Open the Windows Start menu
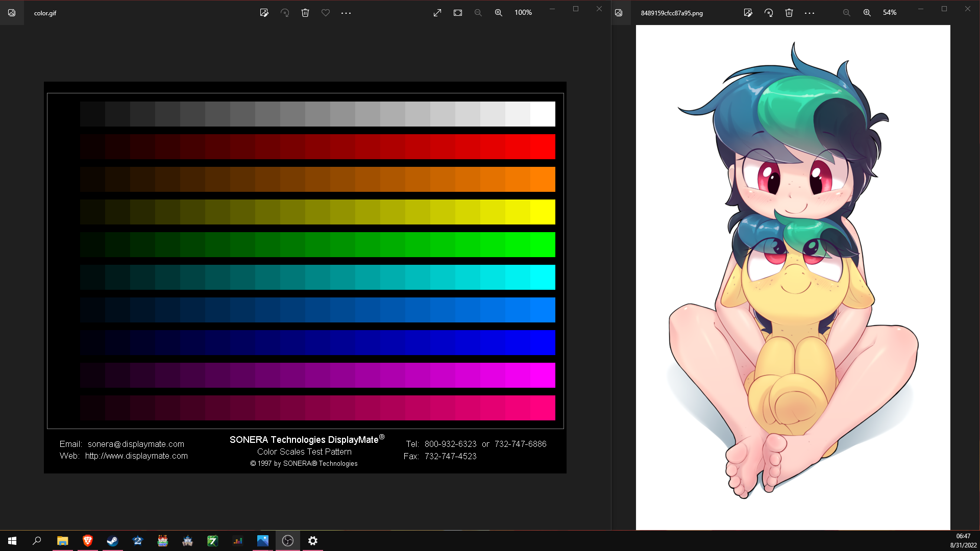This screenshot has height=551, width=980. click(12, 541)
